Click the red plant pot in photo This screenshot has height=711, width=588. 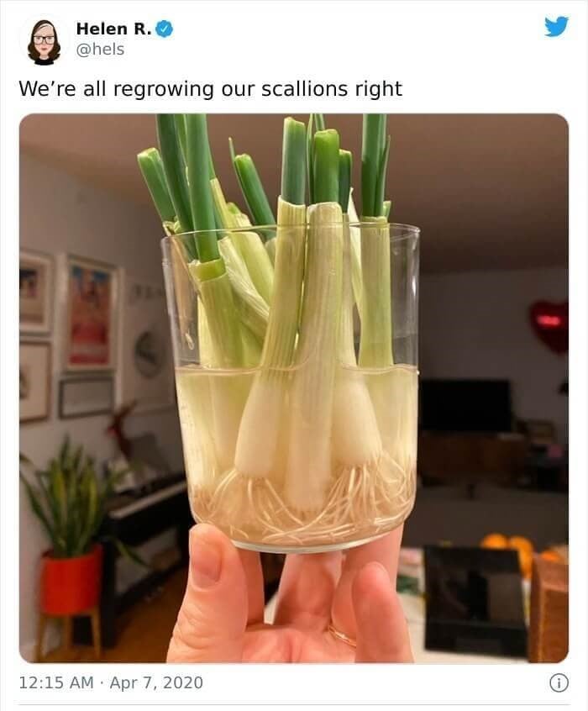tap(71, 582)
